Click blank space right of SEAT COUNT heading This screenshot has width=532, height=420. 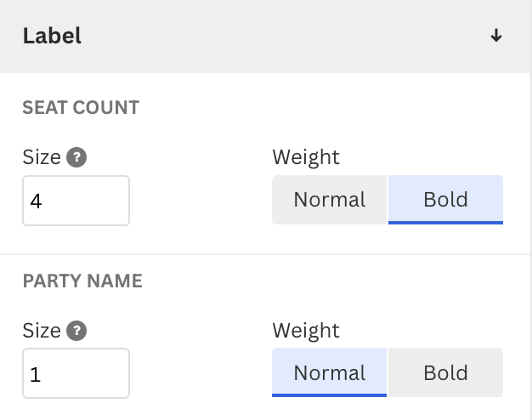[x=332, y=108]
